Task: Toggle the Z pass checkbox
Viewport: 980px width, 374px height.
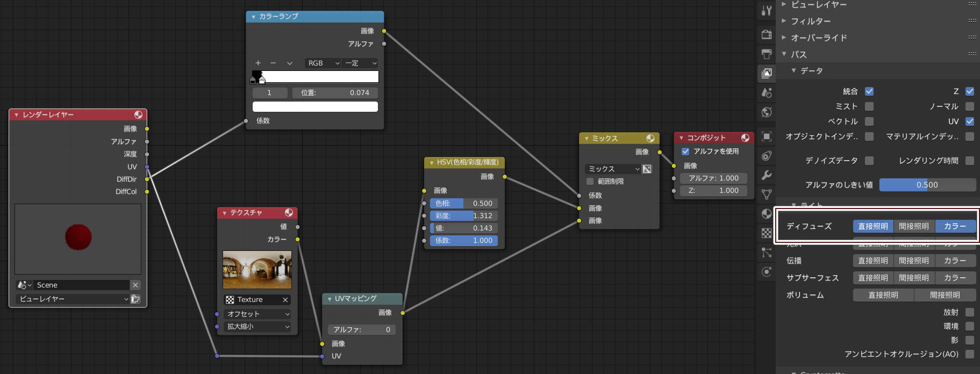Action: tap(970, 91)
